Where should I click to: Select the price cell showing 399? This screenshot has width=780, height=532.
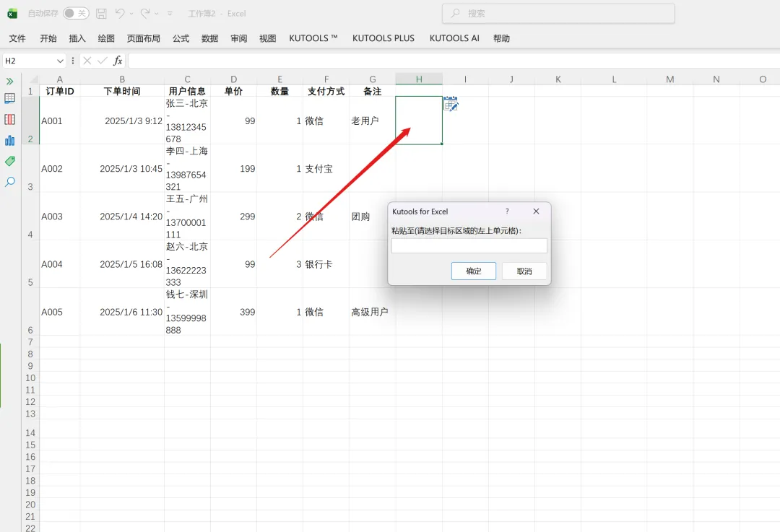point(234,312)
